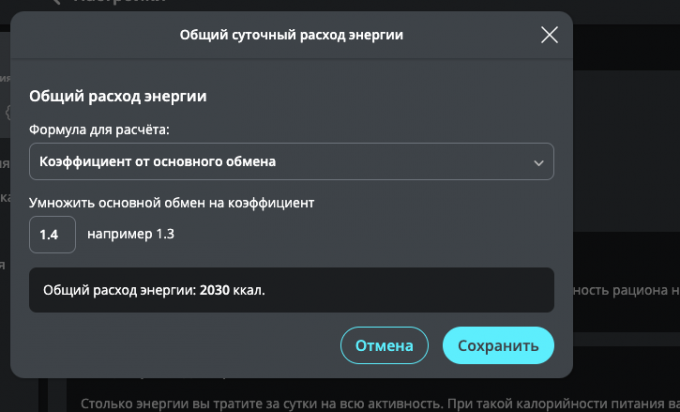
Task: Close the daily energy expenditure dialog
Action: tap(549, 35)
